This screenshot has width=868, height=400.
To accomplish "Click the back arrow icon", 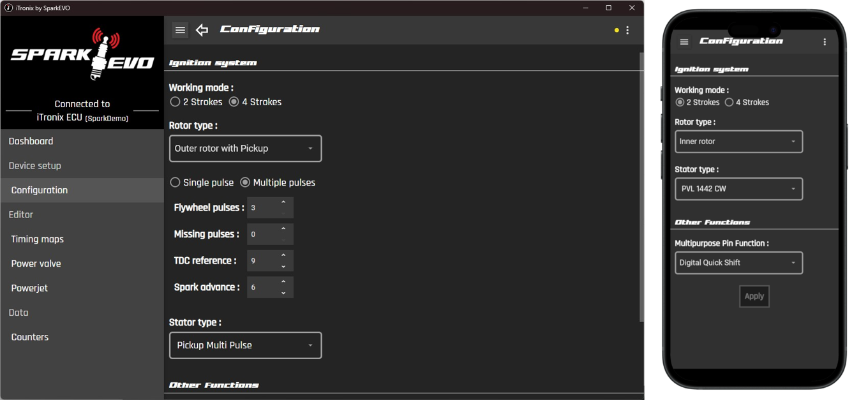I will [x=202, y=30].
